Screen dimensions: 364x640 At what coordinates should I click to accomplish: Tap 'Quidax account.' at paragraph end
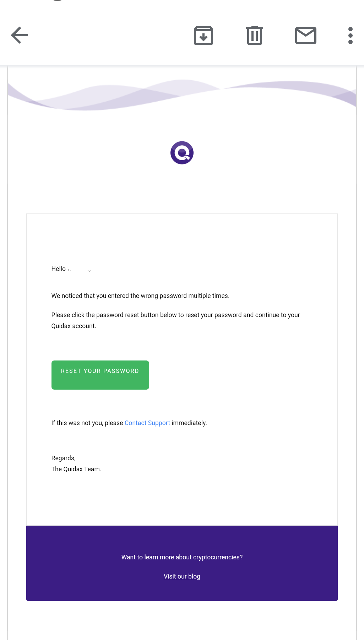coord(74,326)
